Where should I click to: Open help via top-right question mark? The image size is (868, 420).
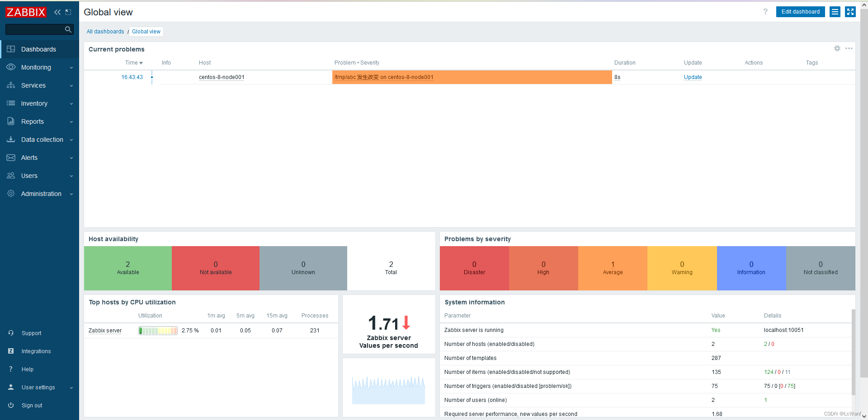765,12
